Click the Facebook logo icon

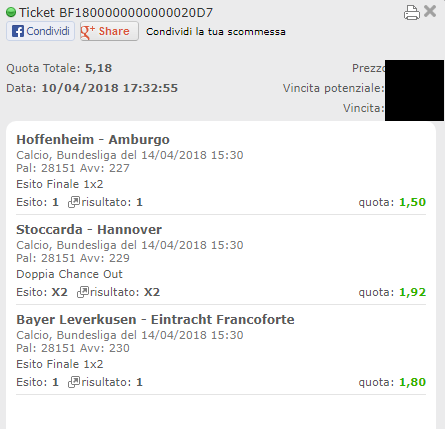tap(18, 31)
